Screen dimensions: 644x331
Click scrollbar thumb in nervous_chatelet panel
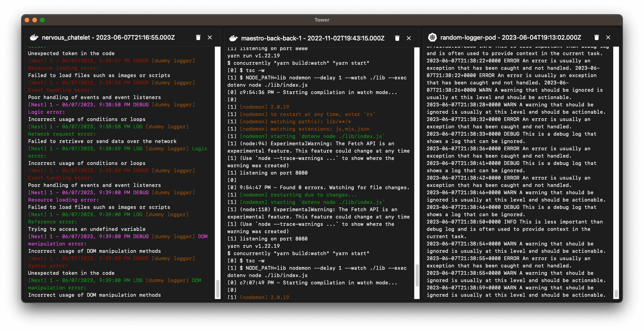pyautogui.click(x=218, y=289)
